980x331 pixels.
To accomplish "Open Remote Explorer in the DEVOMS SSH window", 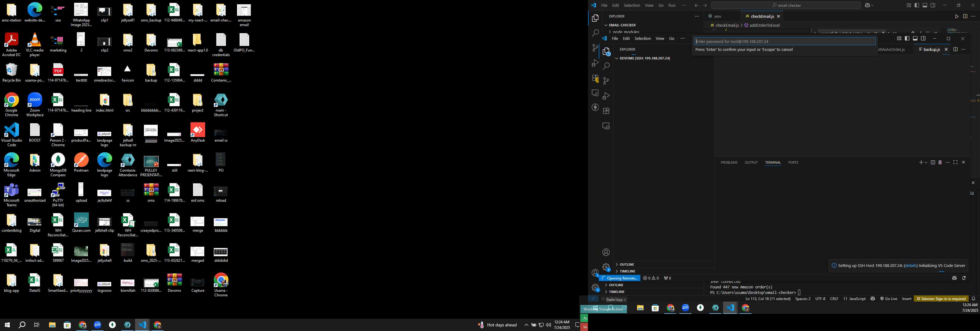I will pos(606,126).
